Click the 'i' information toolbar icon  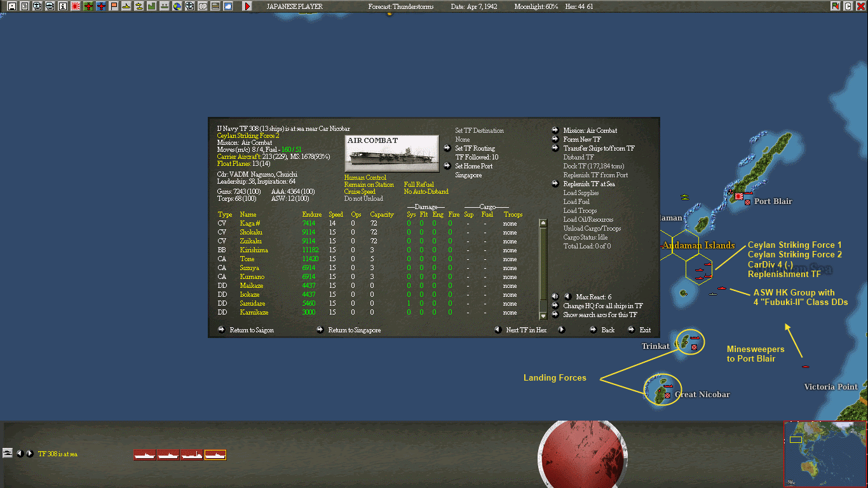tap(62, 6)
